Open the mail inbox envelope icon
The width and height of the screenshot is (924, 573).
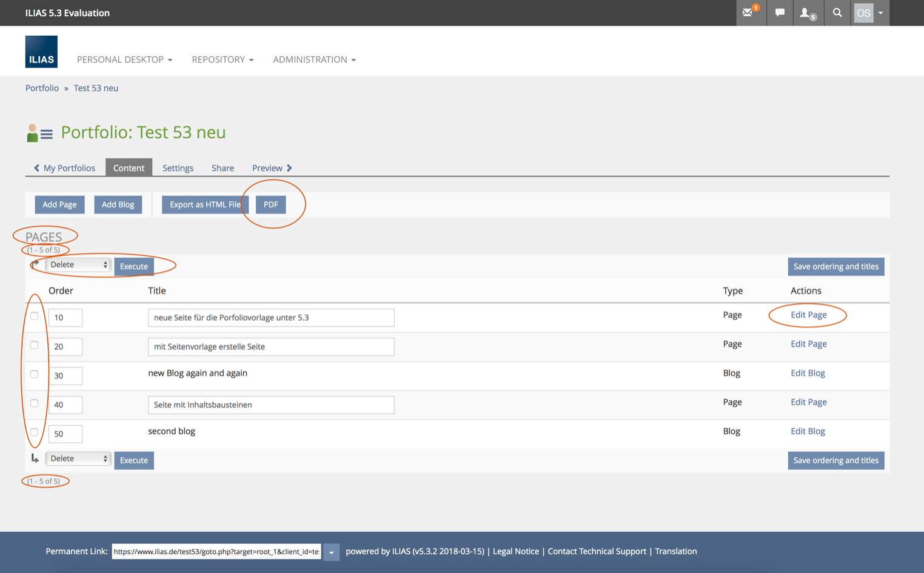(x=748, y=13)
